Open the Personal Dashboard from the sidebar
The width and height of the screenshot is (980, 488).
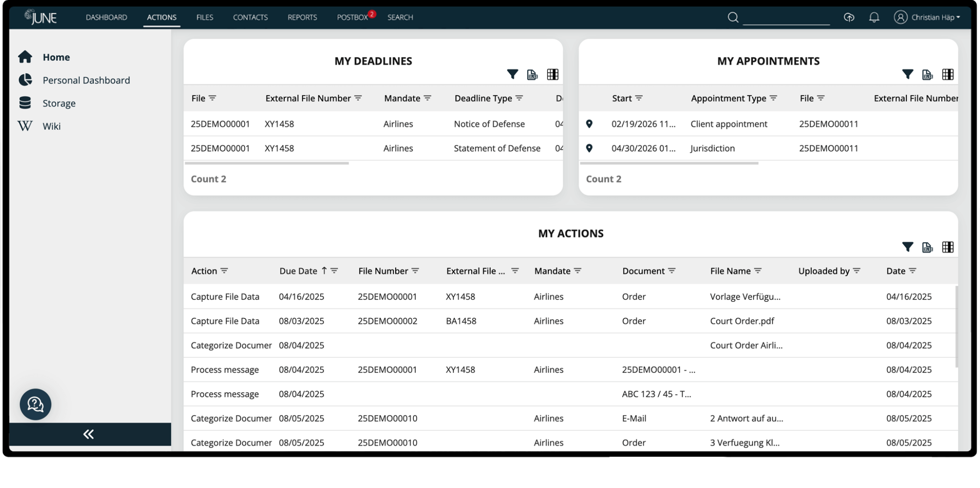click(x=86, y=80)
